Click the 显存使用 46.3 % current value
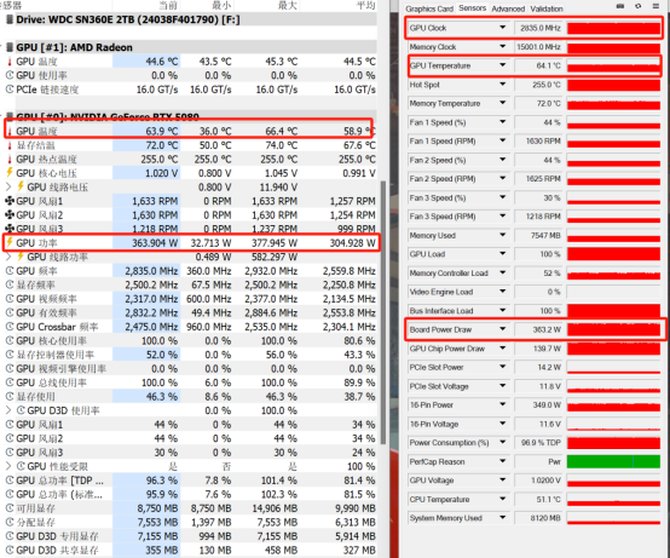Screen dimensions: 670x558 162,396
